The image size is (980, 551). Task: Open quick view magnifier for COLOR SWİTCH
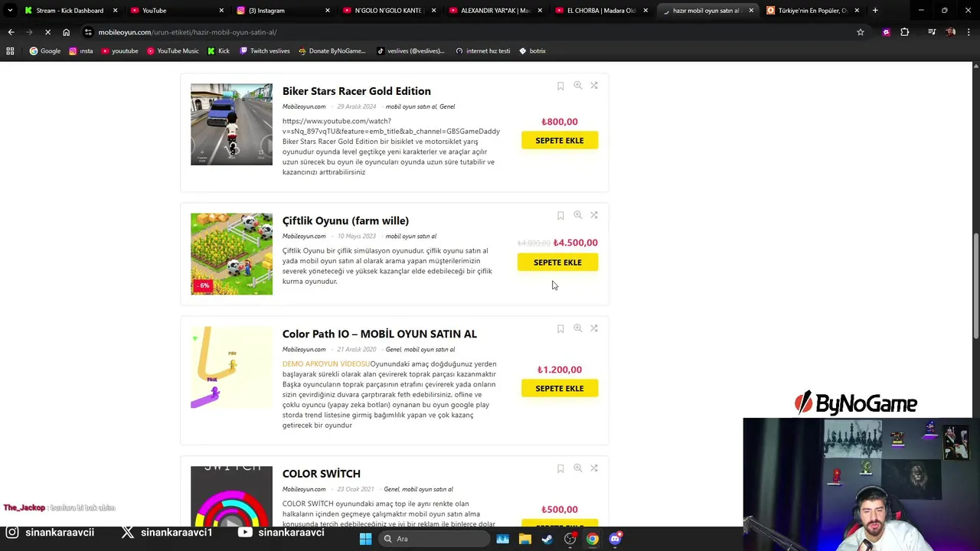point(578,468)
